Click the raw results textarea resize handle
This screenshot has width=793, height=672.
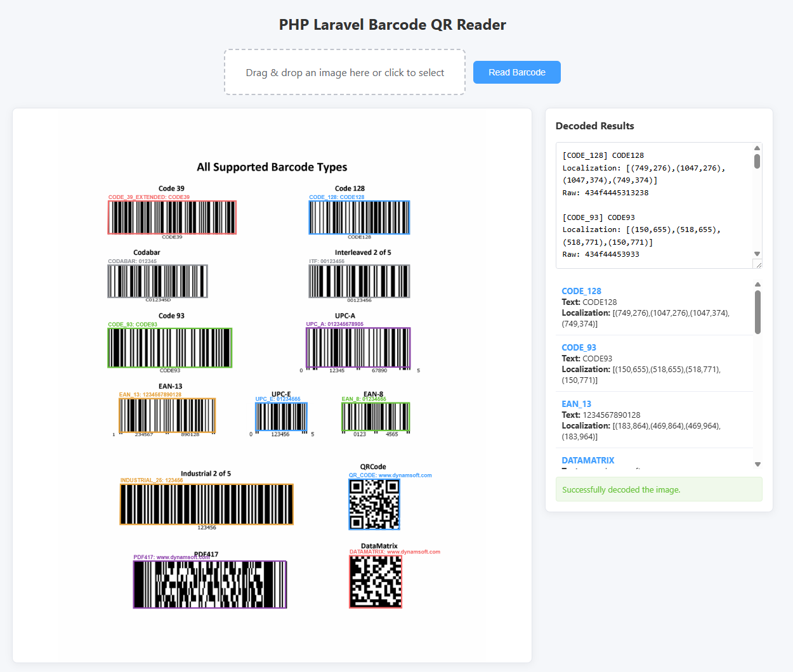tap(757, 264)
